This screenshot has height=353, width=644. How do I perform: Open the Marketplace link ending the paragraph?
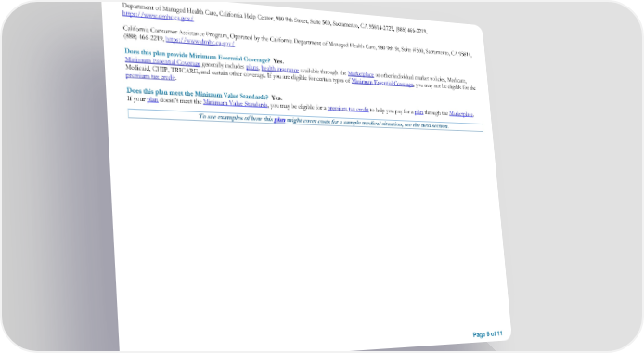pos(461,114)
